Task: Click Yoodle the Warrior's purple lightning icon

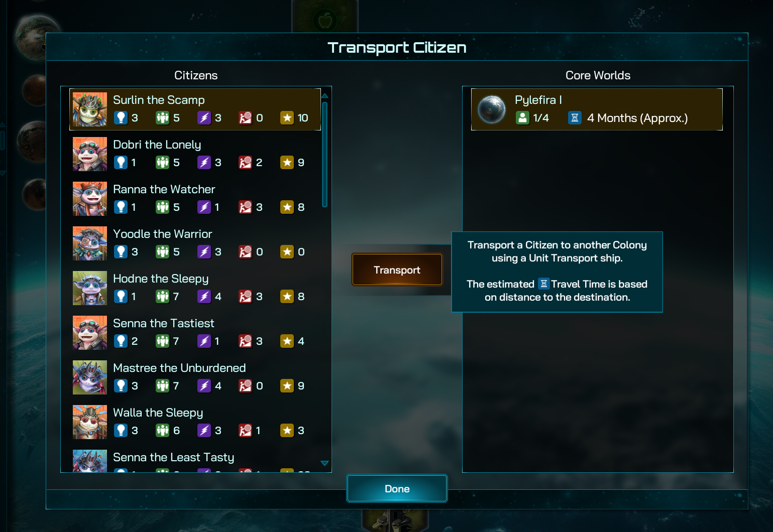Action: (204, 251)
